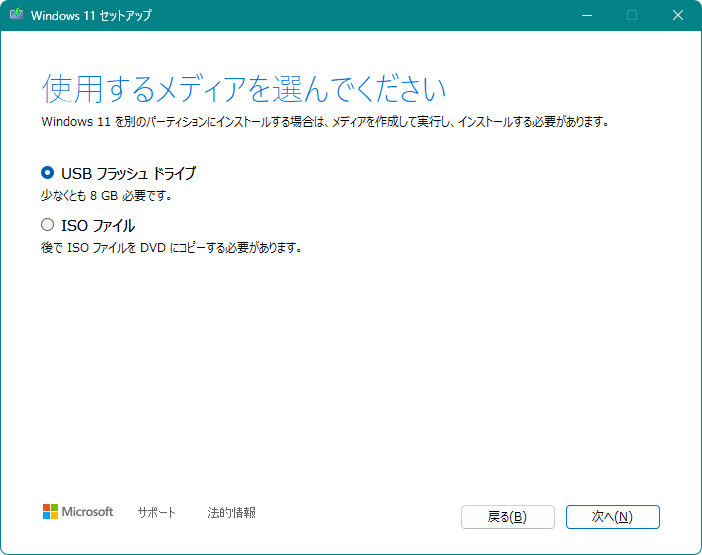The image size is (702, 555).
Task: Select the USB フラッシュ ドライブ radio button
Action: 47,173
